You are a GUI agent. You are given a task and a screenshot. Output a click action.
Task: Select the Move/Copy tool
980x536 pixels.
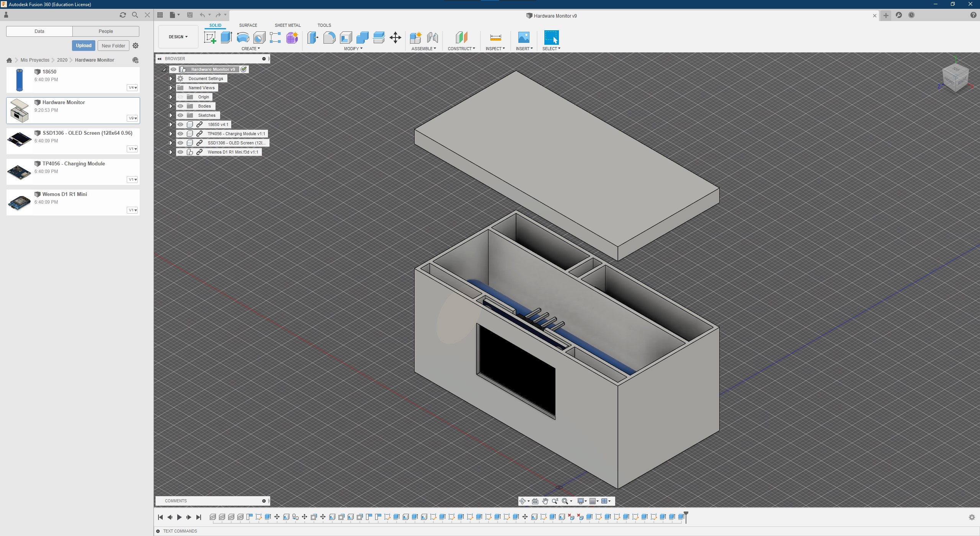point(395,38)
